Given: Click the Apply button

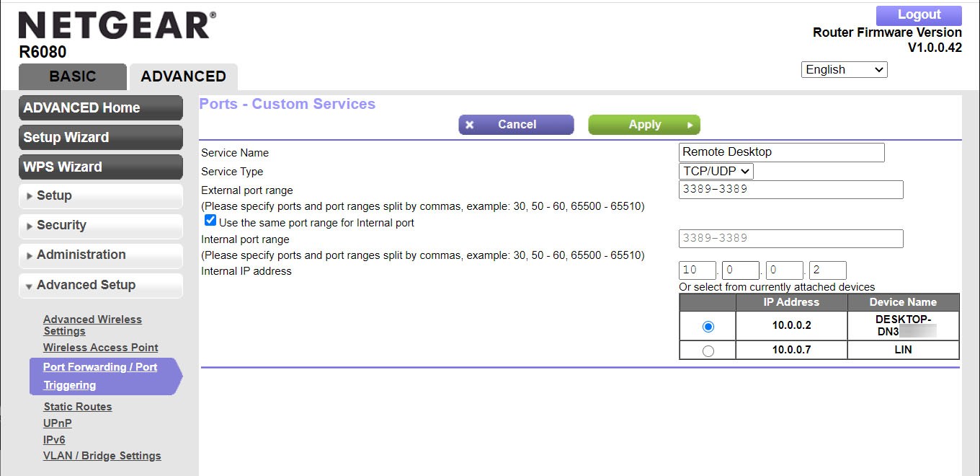Looking at the screenshot, I should pos(643,124).
